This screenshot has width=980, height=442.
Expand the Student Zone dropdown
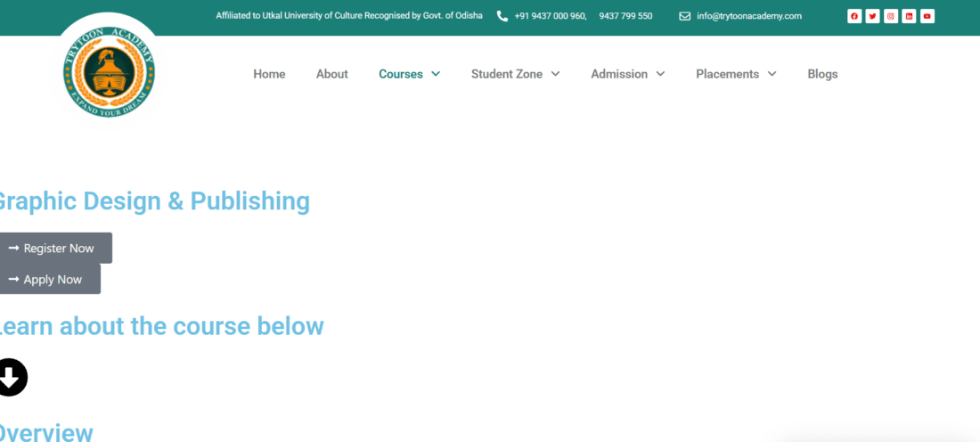click(x=515, y=74)
